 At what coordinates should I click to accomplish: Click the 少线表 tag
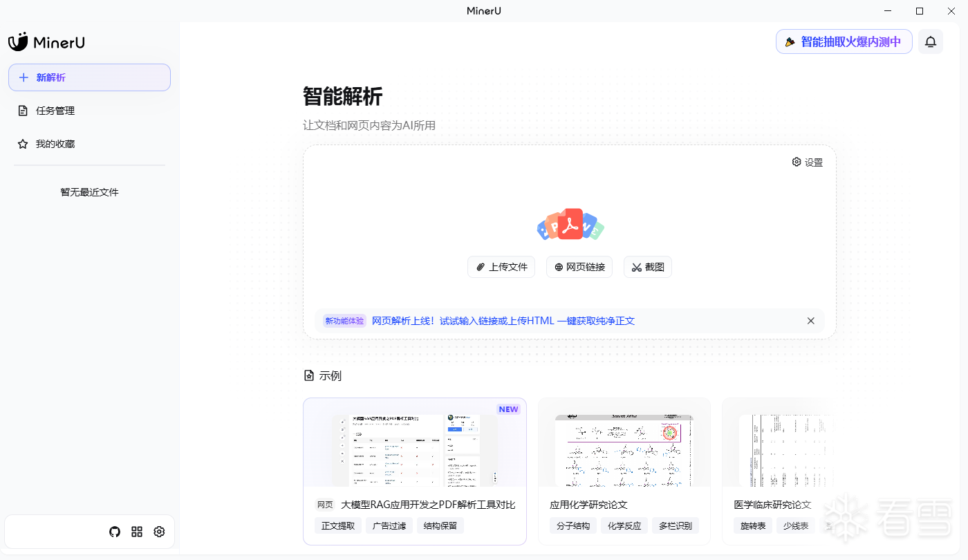[796, 525]
